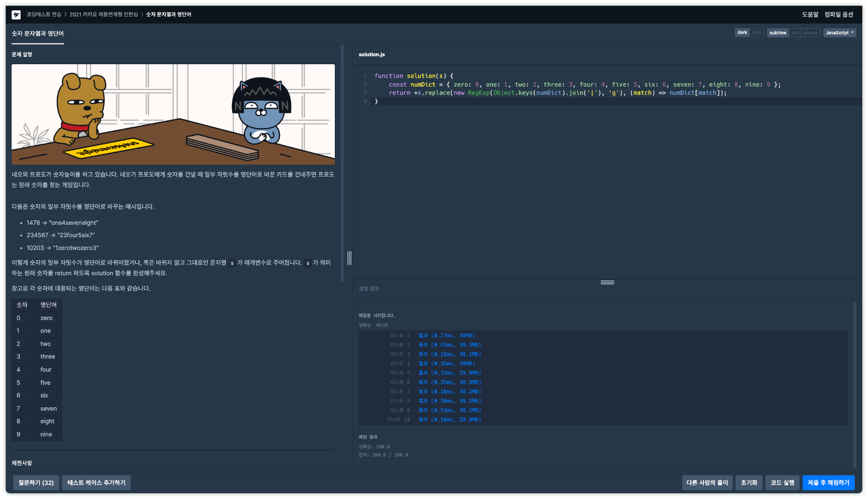Click the 제한사항 heading
Image resolution: width=868 pixels, height=499 pixels.
pos(22,463)
